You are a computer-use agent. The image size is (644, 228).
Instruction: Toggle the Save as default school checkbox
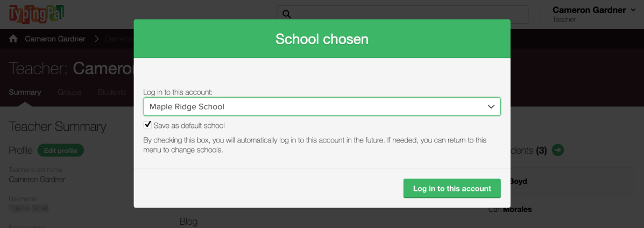(x=147, y=125)
